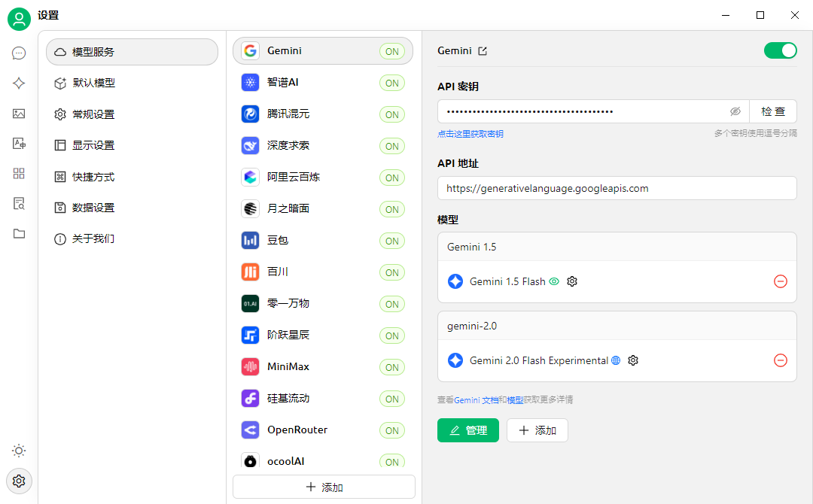Open the files folder sidebar icon
The width and height of the screenshot is (813, 504).
[x=19, y=234]
